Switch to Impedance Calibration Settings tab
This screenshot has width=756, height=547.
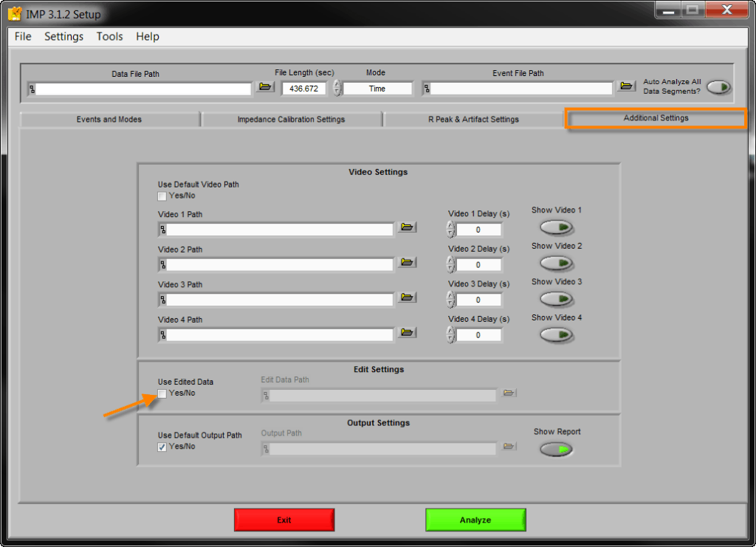click(291, 120)
